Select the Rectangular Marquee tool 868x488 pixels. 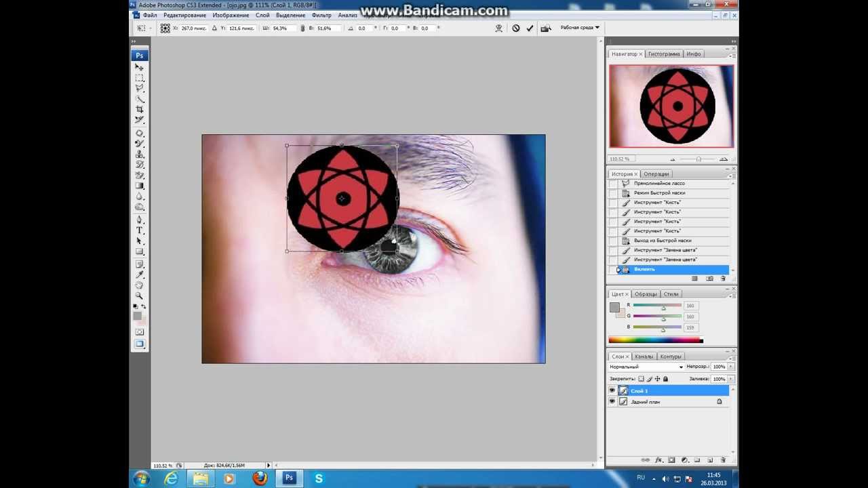(140, 78)
